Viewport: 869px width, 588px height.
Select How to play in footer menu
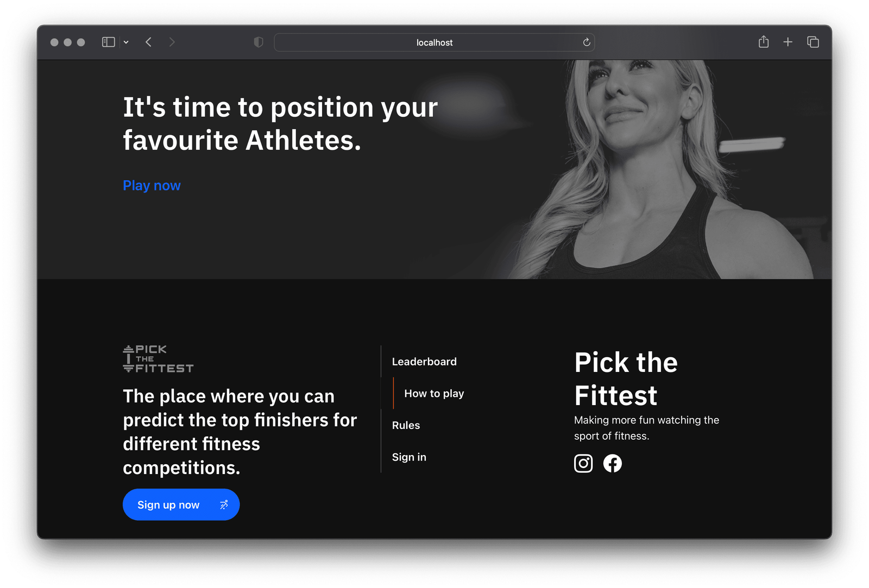[x=434, y=394]
